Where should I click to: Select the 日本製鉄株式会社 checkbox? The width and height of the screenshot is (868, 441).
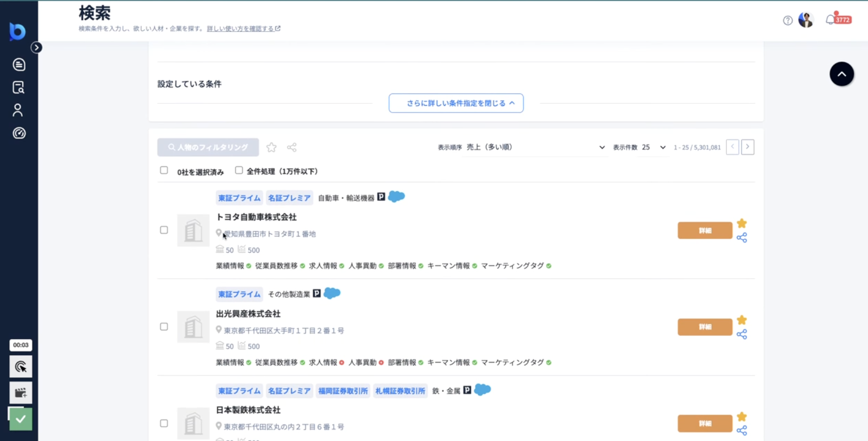(164, 423)
